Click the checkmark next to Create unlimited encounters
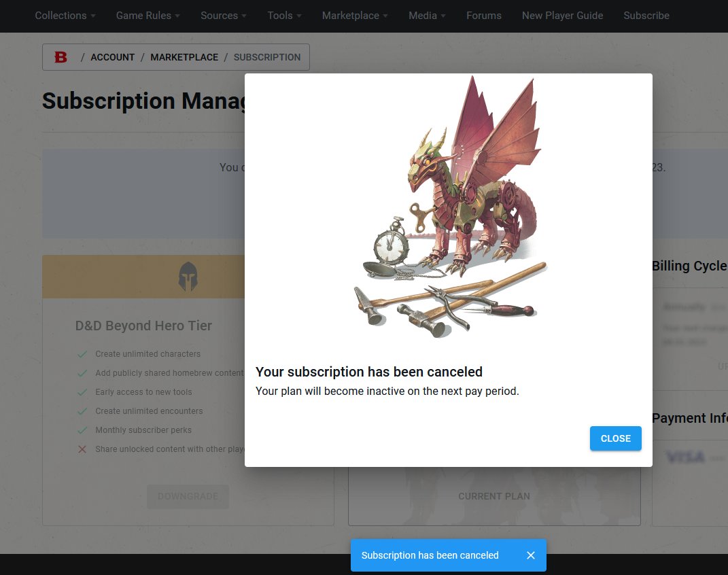 82,411
